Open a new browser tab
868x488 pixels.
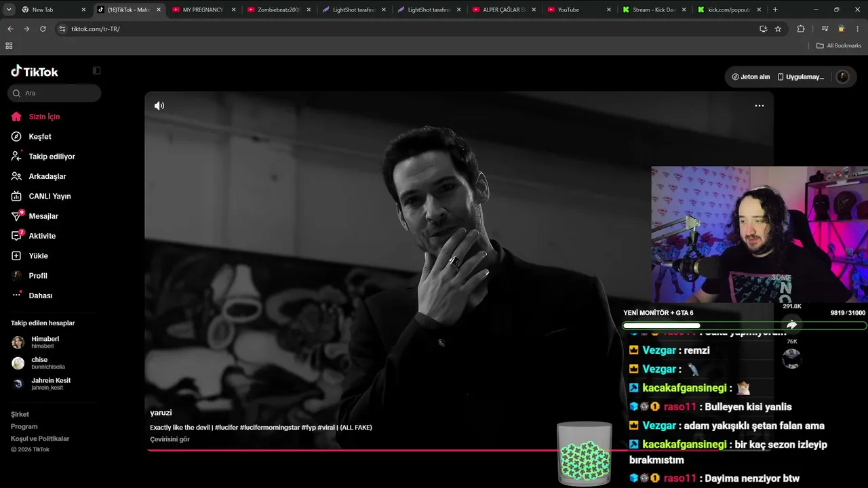[775, 9]
